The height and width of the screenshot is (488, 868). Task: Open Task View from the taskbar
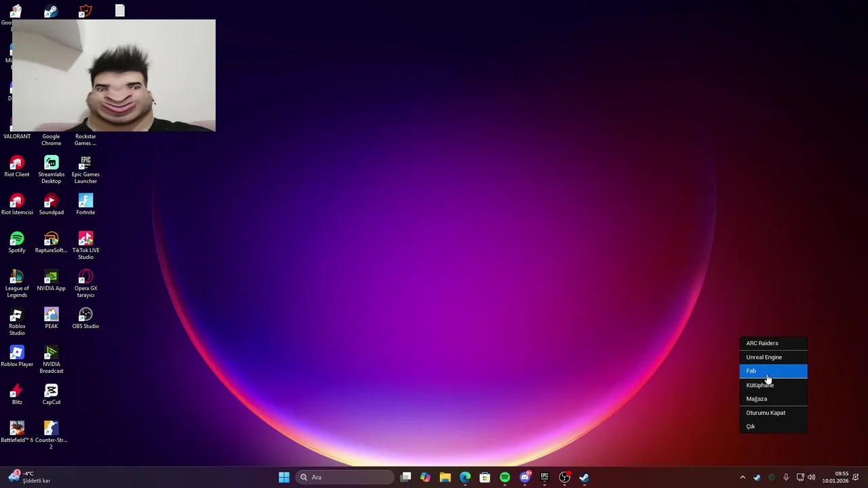click(x=406, y=477)
